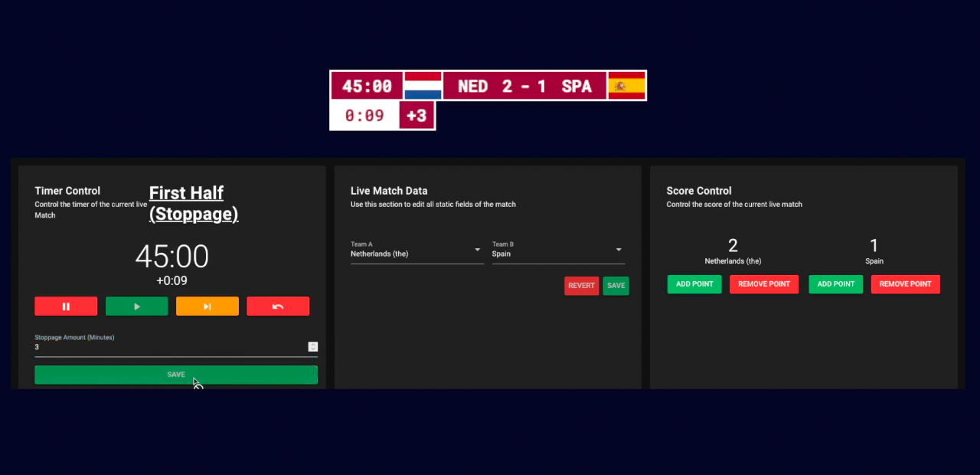The image size is (980, 475).
Task: Open the Team B dropdown
Action: click(x=557, y=251)
